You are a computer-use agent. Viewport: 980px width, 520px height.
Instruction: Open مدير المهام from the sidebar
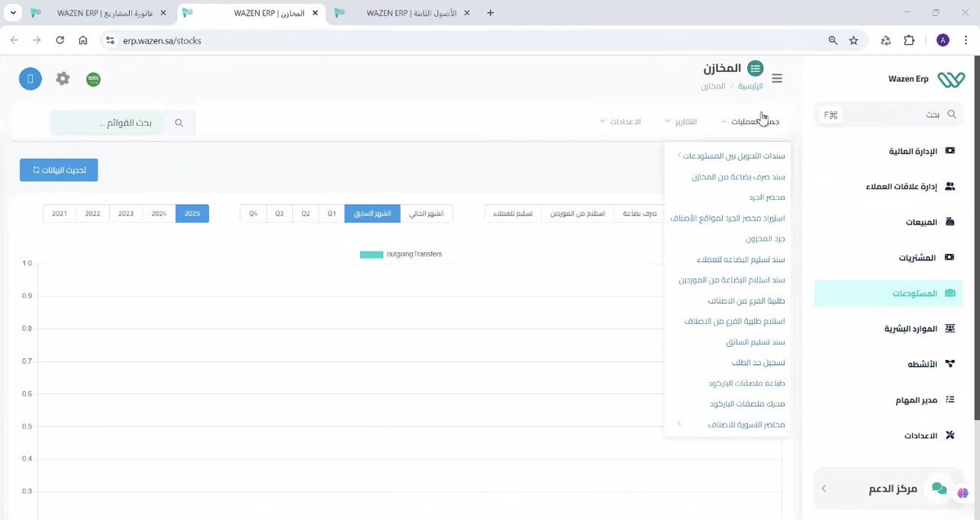point(950,399)
